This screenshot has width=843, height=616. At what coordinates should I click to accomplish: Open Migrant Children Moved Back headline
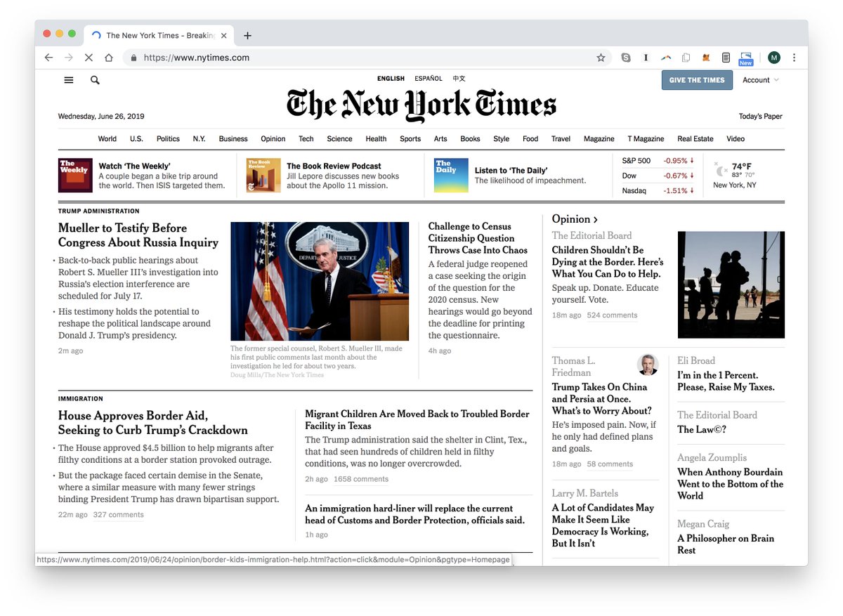click(x=417, y=420)
